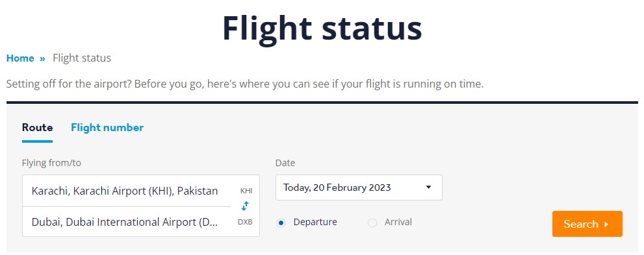Click the arrow icon in Search button

606,225
